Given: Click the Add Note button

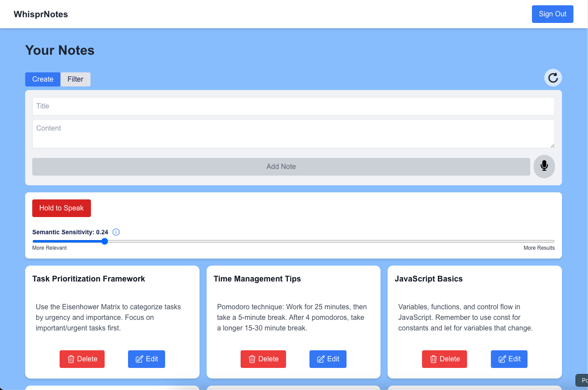Looking at the screenshot, I should [x=281, y=167].
